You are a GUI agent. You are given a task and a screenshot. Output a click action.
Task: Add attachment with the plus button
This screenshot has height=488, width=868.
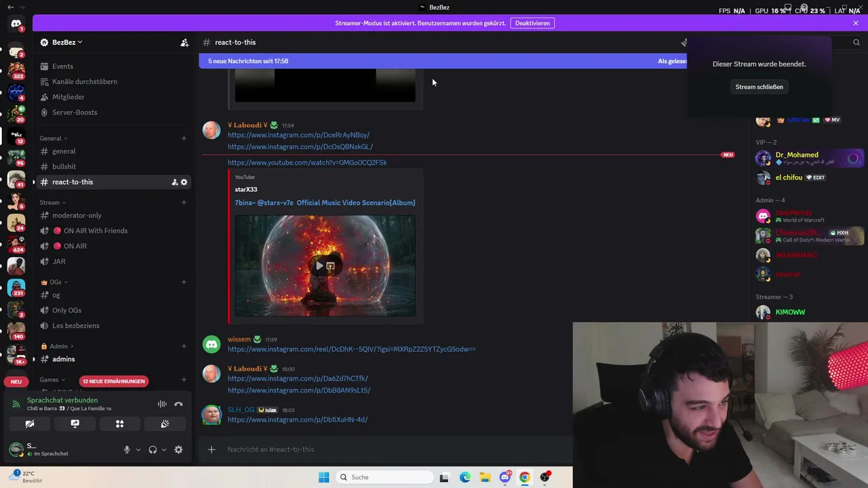(x=212, y=449)
